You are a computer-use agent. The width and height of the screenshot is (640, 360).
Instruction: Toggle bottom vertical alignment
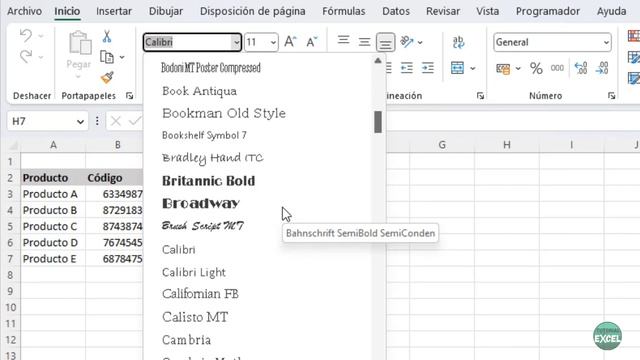(385, 42)
